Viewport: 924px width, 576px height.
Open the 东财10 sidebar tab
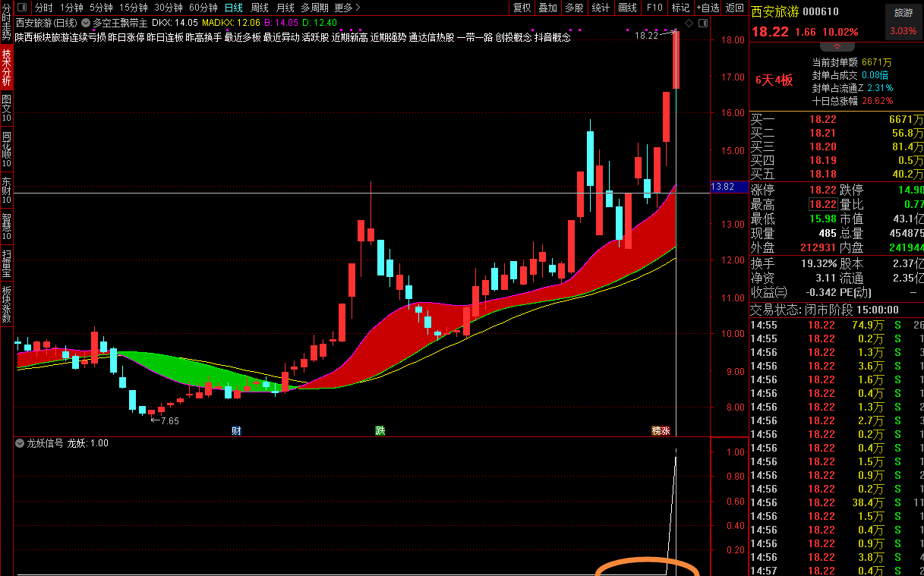7,190
